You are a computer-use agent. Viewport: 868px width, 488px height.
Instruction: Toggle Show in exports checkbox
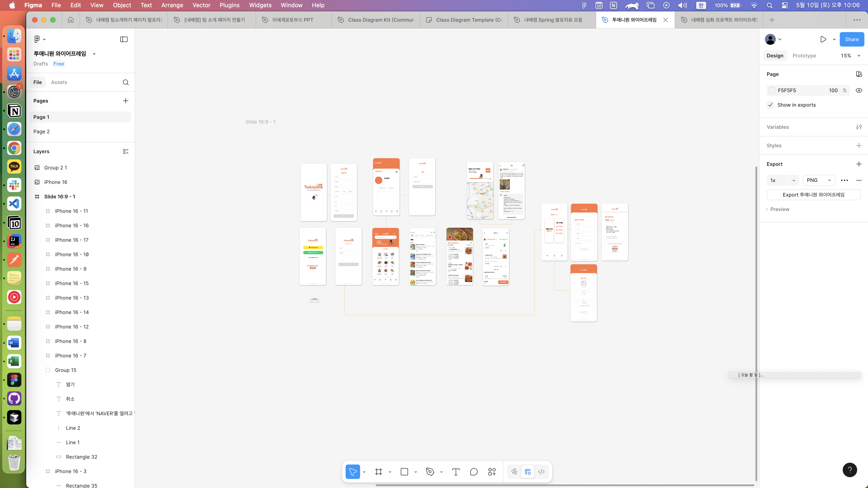(x=770, y=105)
